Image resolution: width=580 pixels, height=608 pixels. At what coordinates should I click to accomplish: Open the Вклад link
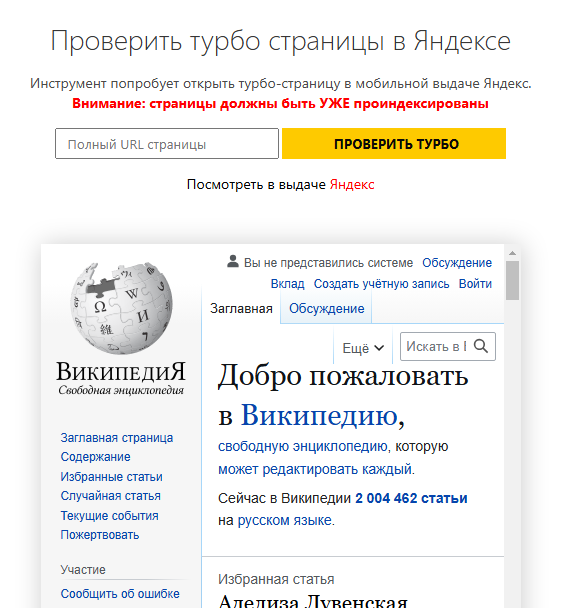[x=287, y=284]
